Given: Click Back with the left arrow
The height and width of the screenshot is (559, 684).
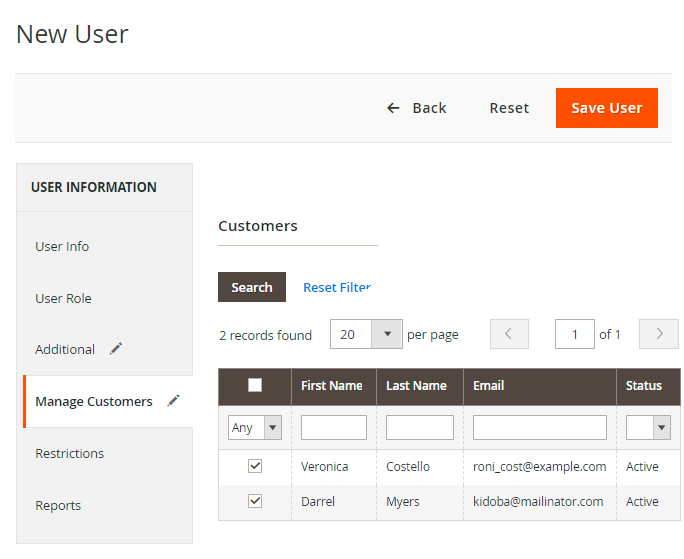Looking at the screenshot, I should pos(417,108).
